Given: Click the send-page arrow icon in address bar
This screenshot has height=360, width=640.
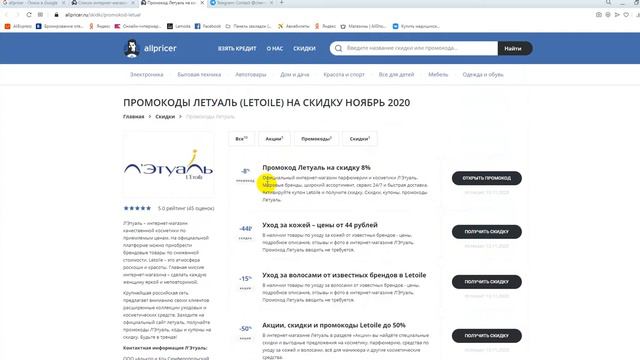Looking at the screenshot, I should point(617,15).
